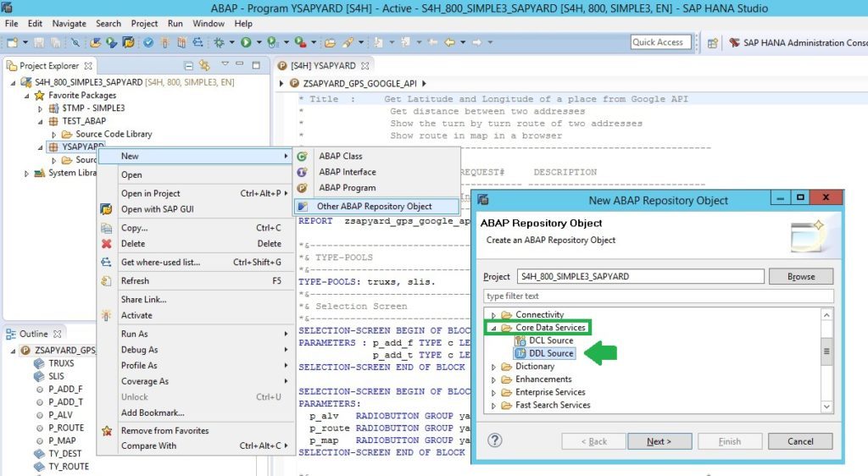Expand the Fast Search Services folder
The image size is (868, 476).
[x=493, y=406]
